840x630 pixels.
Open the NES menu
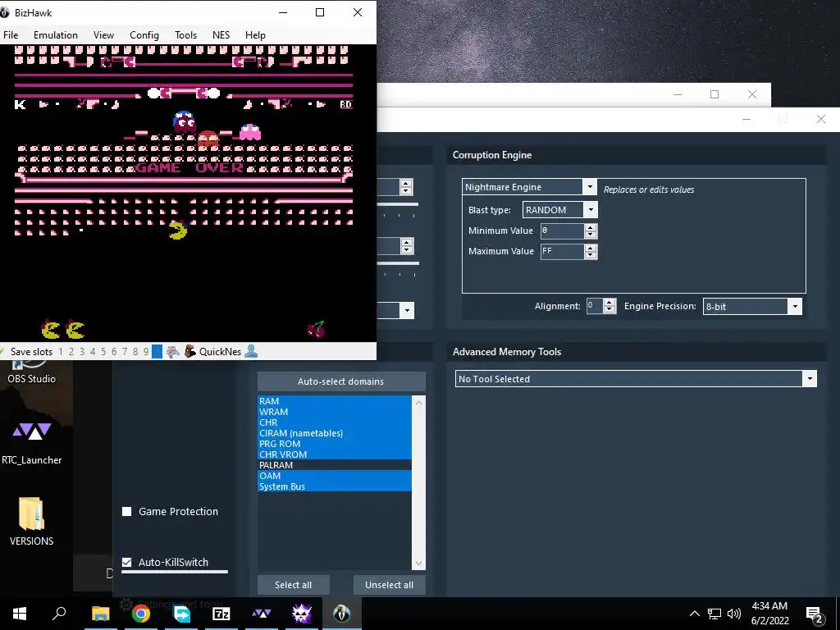click(221, 34)
